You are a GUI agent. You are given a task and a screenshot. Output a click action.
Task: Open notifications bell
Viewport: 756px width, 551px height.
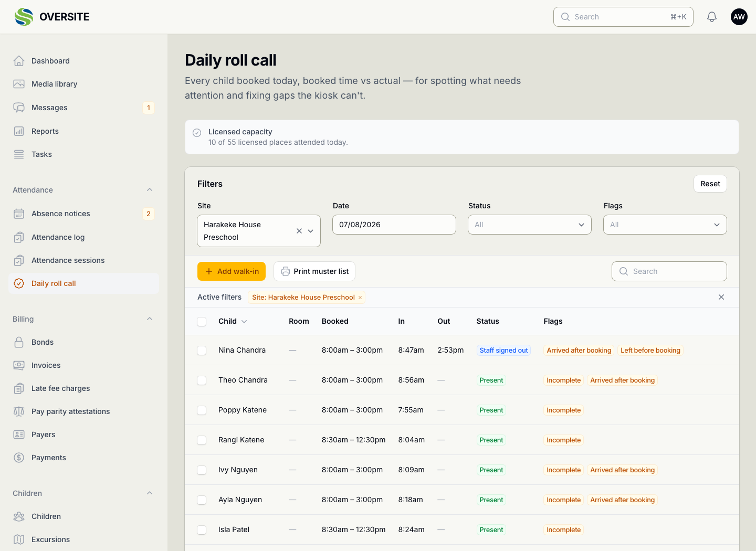tap(712, 17)
